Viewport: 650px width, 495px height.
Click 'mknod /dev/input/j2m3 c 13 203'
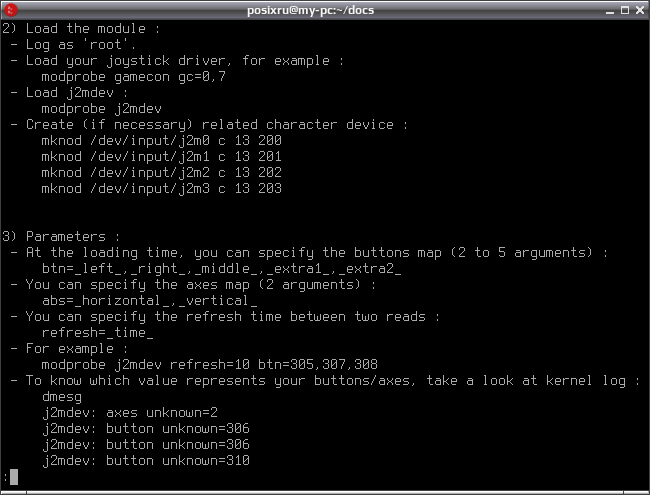[x=162, y=188]
